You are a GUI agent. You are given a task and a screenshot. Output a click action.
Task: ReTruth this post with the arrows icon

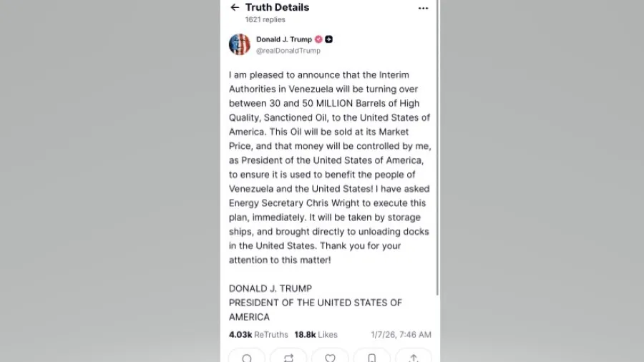(288, 357)
